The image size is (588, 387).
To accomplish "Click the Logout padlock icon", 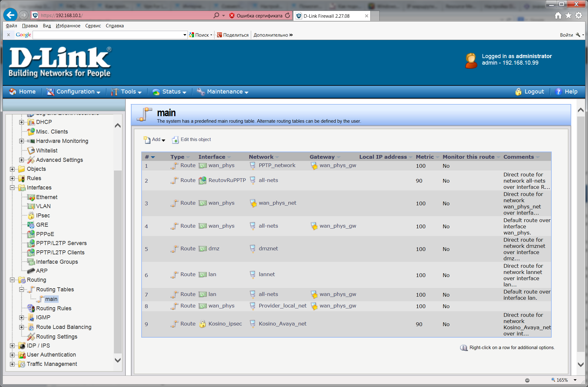I will (518, 92).
